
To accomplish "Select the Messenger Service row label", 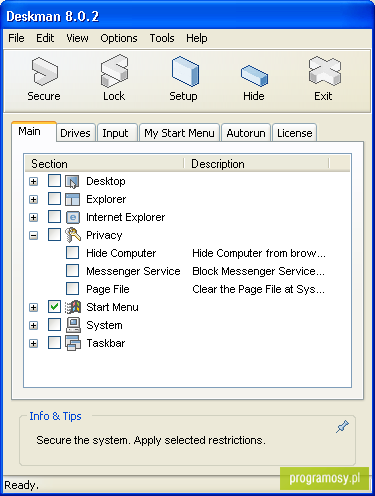I will tap(133, 271).
